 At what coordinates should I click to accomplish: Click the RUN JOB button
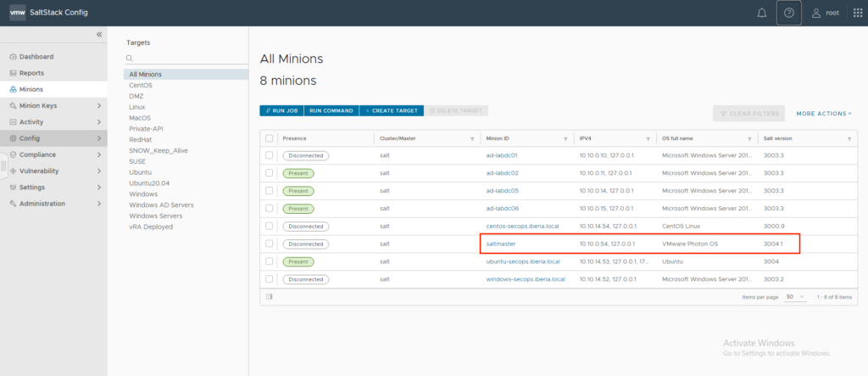coord(281,111)
